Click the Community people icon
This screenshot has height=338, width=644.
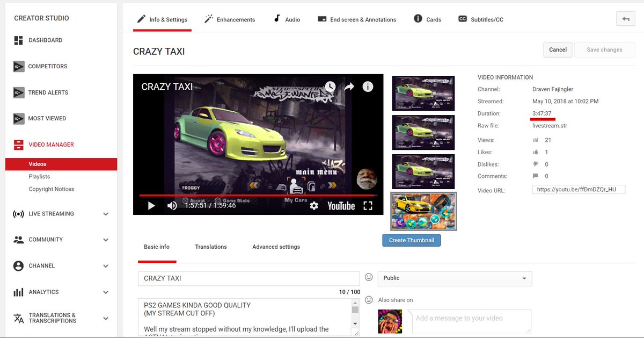tap(19, 240)
